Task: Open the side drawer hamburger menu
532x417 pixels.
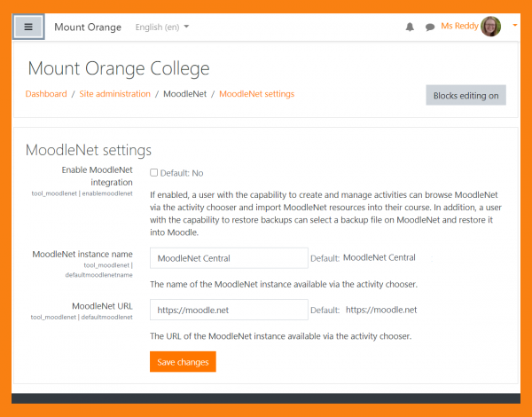Action: pyautogui.click(x=28, y=27)
